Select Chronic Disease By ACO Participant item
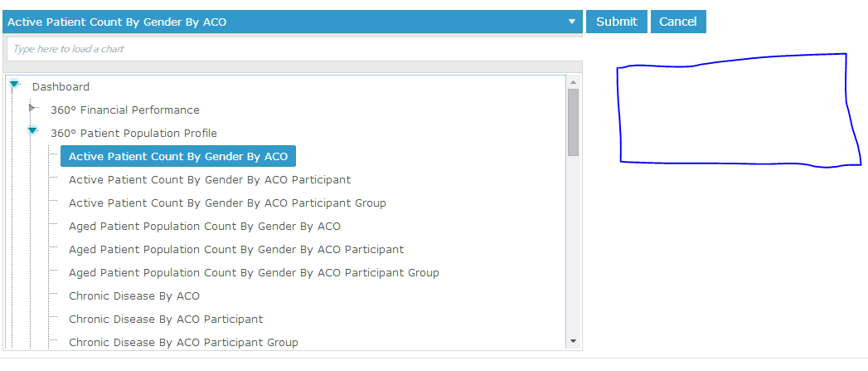Image resolution: width=868 pixels, height=371 pixels. point(166,319)
